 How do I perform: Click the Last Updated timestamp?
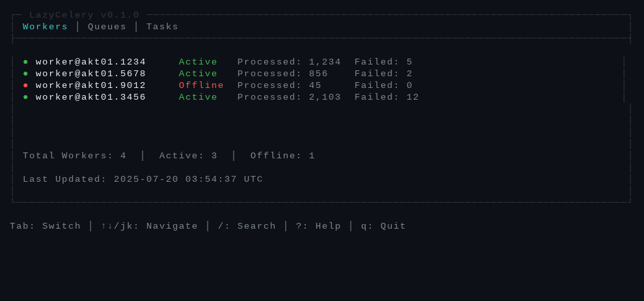[143, 179]
